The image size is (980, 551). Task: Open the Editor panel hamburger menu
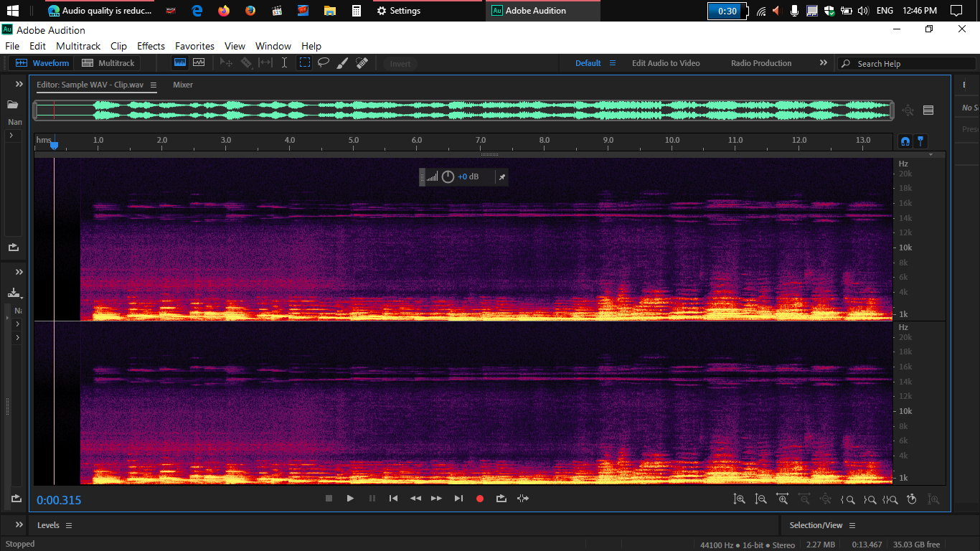154,85
